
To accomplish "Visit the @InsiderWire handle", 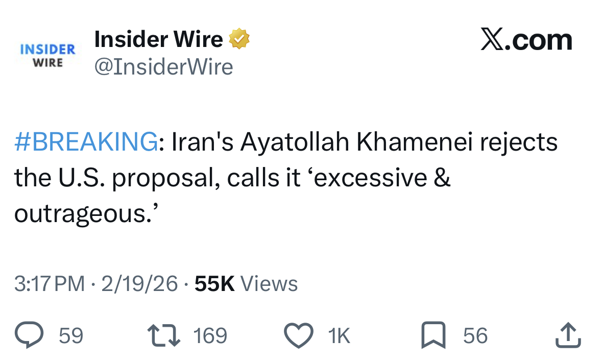I will click(164, 67).
